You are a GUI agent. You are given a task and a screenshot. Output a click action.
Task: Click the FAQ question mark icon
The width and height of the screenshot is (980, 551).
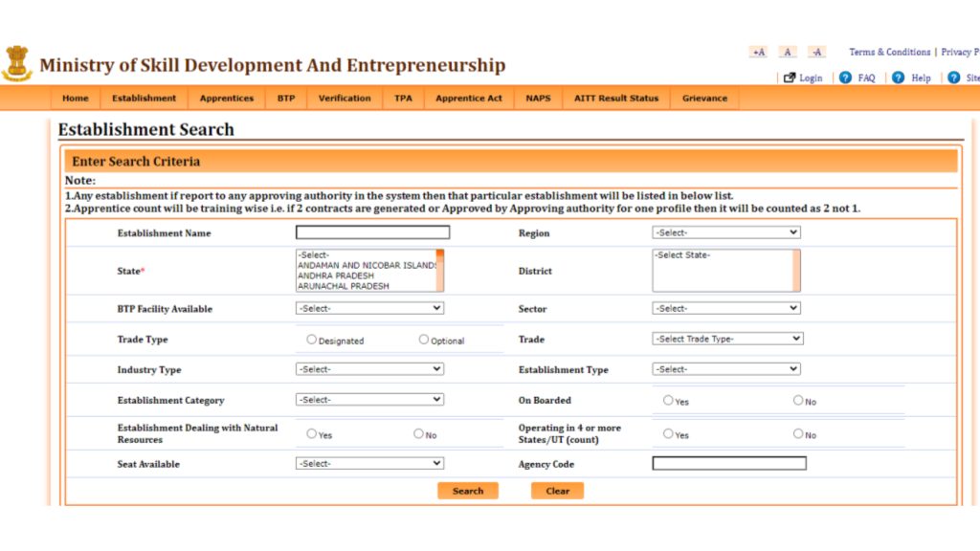pos(845,77)
